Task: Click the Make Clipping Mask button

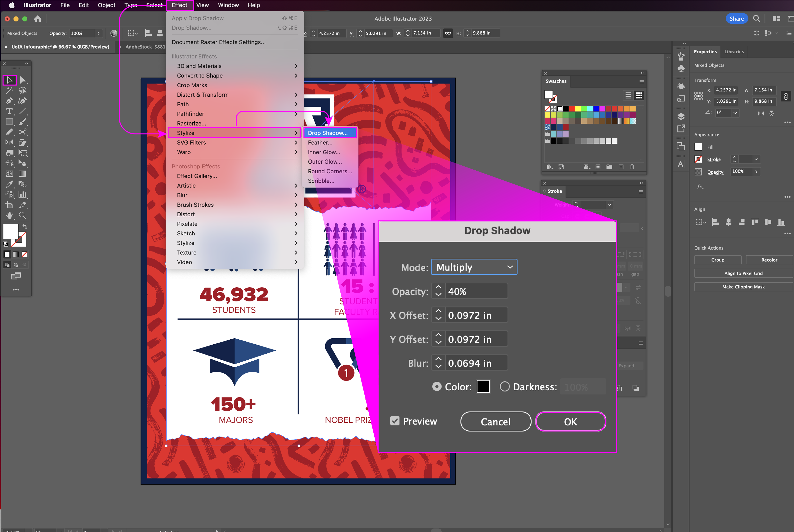Action: (743, 287)
